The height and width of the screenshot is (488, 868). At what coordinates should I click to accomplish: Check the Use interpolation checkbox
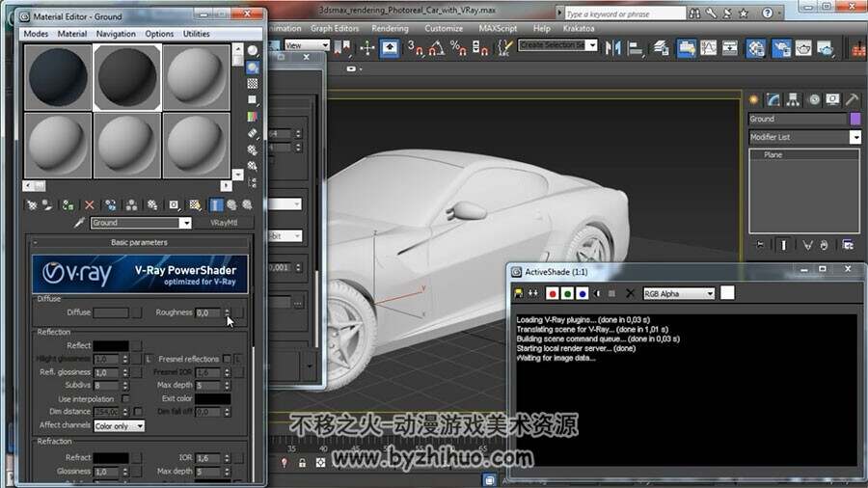(x=125, y=398)
